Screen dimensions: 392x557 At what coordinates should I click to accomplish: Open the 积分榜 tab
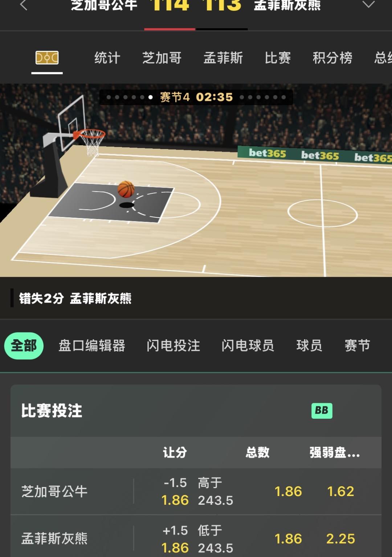click(332, 58)
